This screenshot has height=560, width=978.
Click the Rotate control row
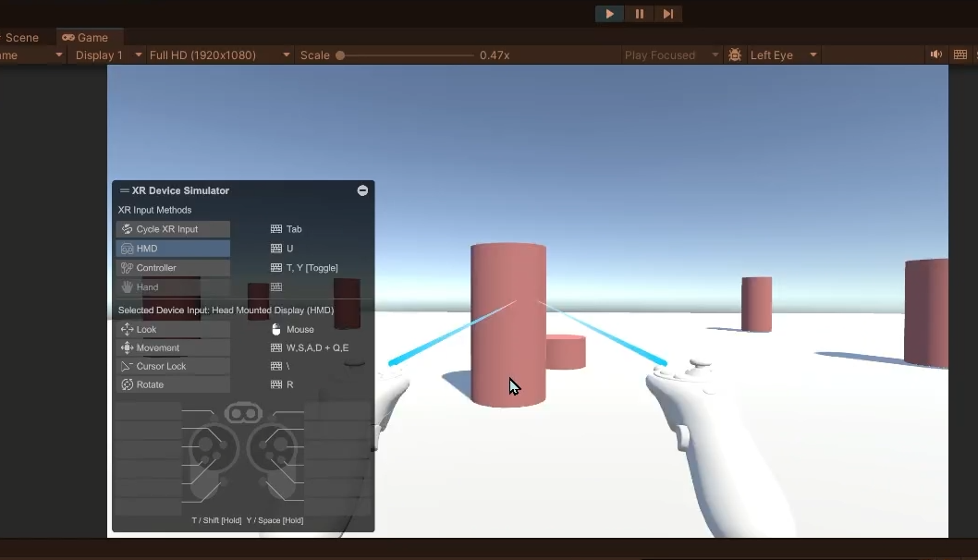pyautogui.click(x=173, y=384)
